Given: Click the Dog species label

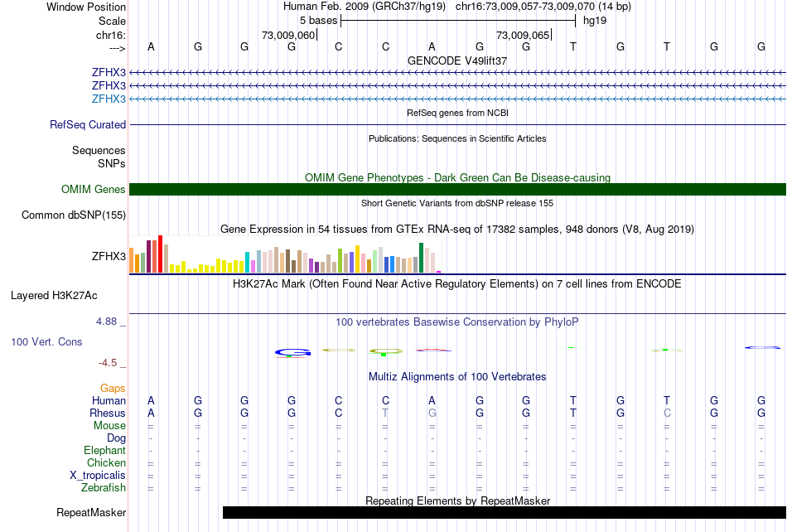Looking at the screenshot, I should (116, 438).
